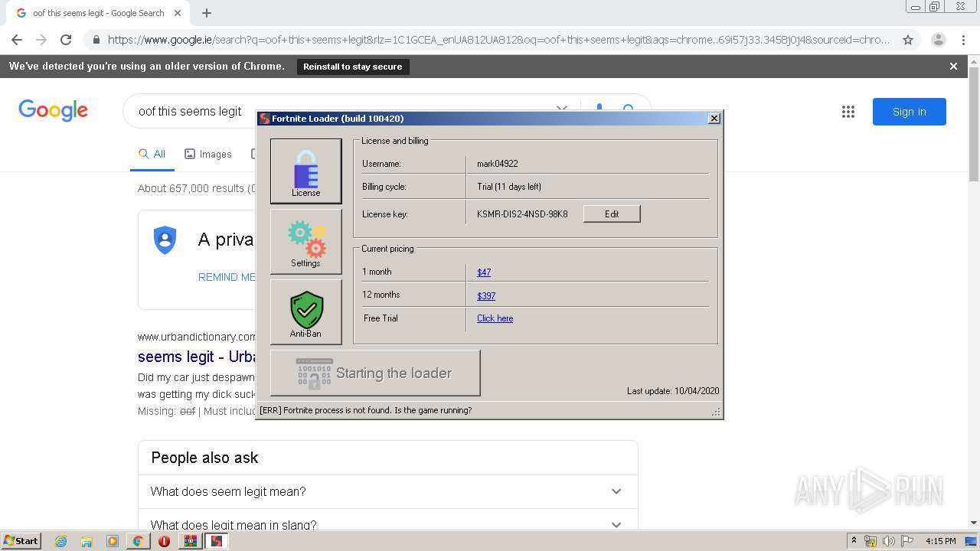
Task: Click the Sign in button
Action: click(910, 112)
